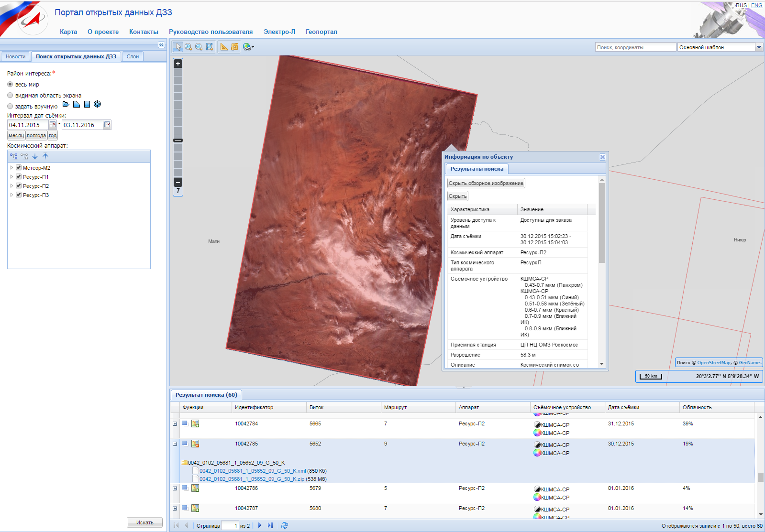Collapse the left search panel

tap(161, 44)
